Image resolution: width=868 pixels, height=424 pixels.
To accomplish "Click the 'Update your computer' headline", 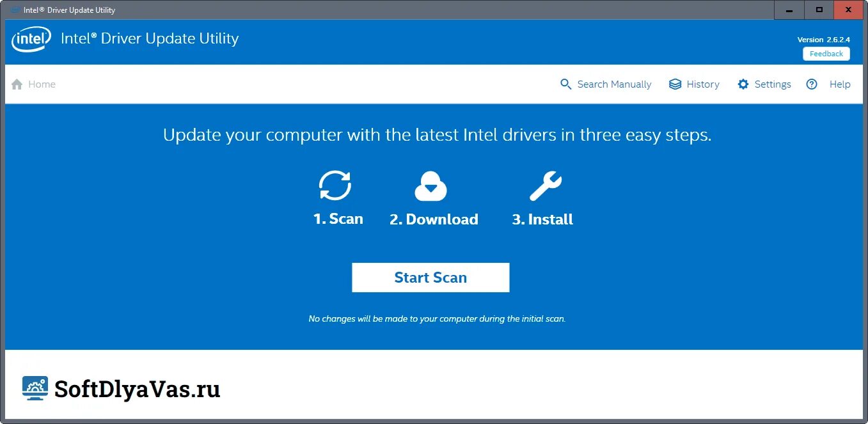I will tap(437, 136).
